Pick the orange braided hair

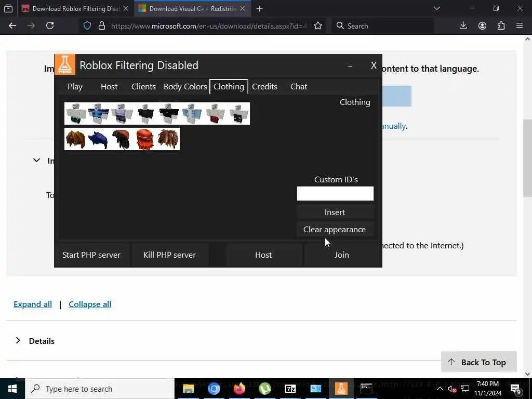[145, 139]
